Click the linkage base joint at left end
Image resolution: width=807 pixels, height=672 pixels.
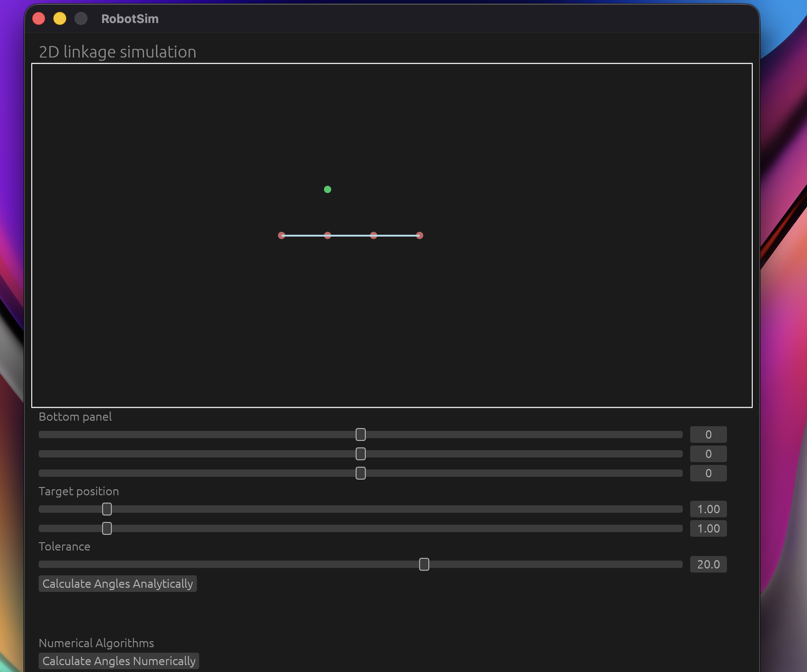[x=282, y=236]
